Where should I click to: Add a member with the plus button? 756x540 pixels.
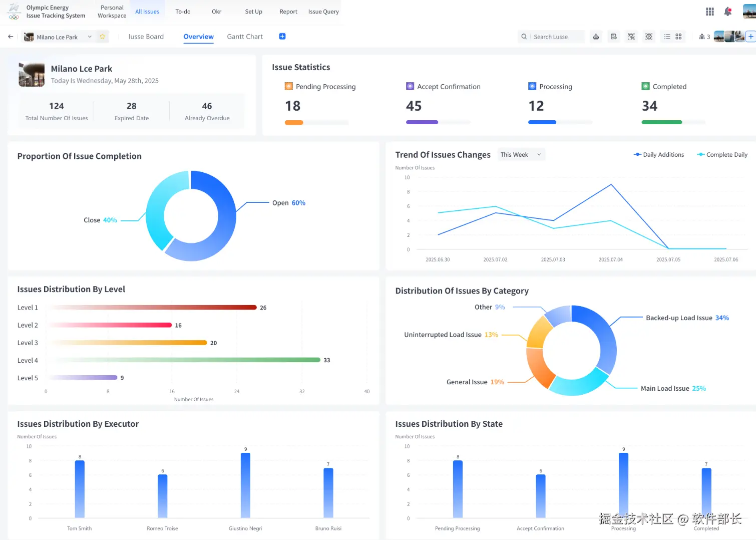751,37
